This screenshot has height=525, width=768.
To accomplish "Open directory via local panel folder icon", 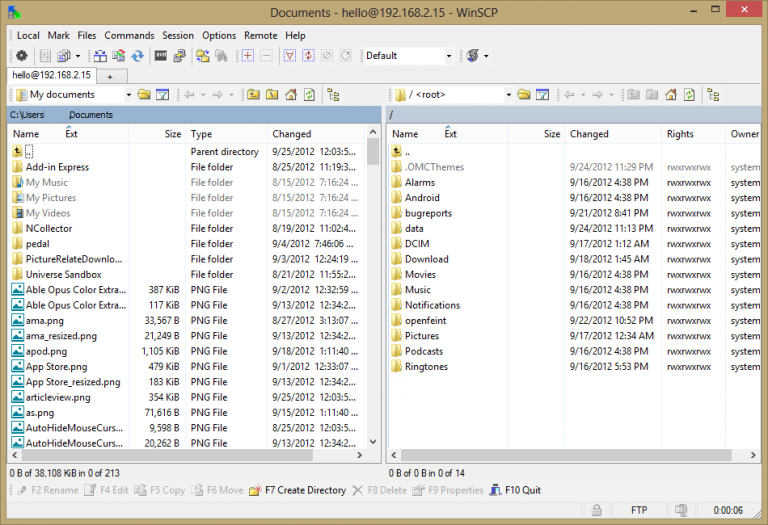I will [x=144, y=95].
